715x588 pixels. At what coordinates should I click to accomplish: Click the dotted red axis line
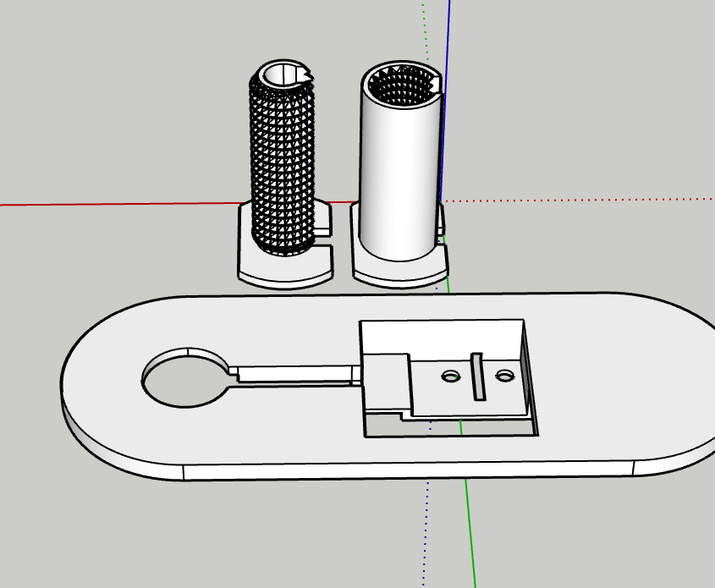coord(579,200)
